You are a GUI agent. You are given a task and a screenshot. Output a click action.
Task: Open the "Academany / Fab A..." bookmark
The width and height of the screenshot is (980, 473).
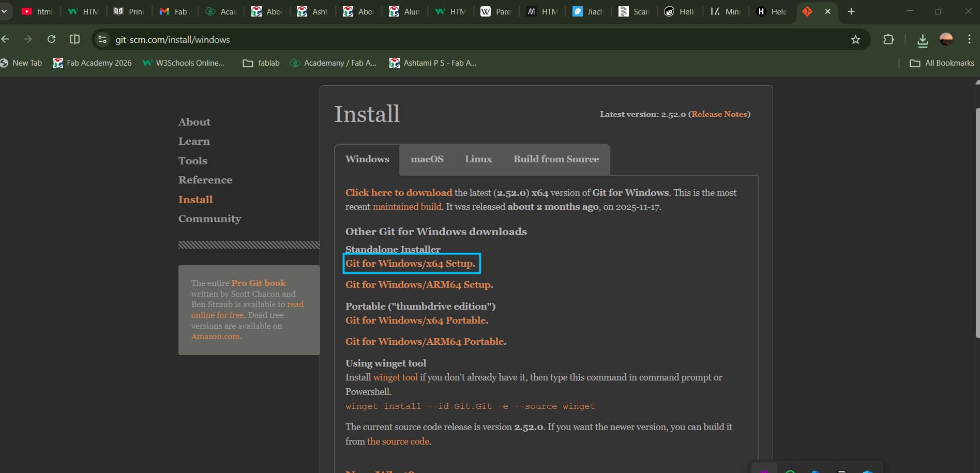pos(333,63)
